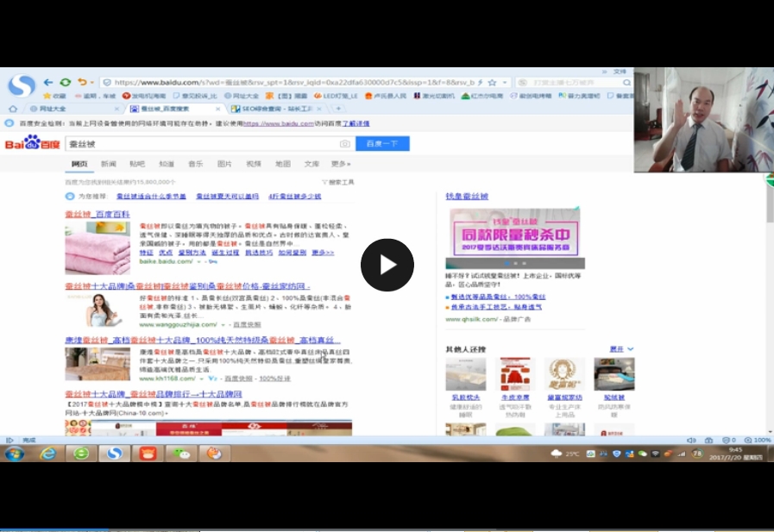Click the Baidu logo
The image size is (774, 532).
33,143
